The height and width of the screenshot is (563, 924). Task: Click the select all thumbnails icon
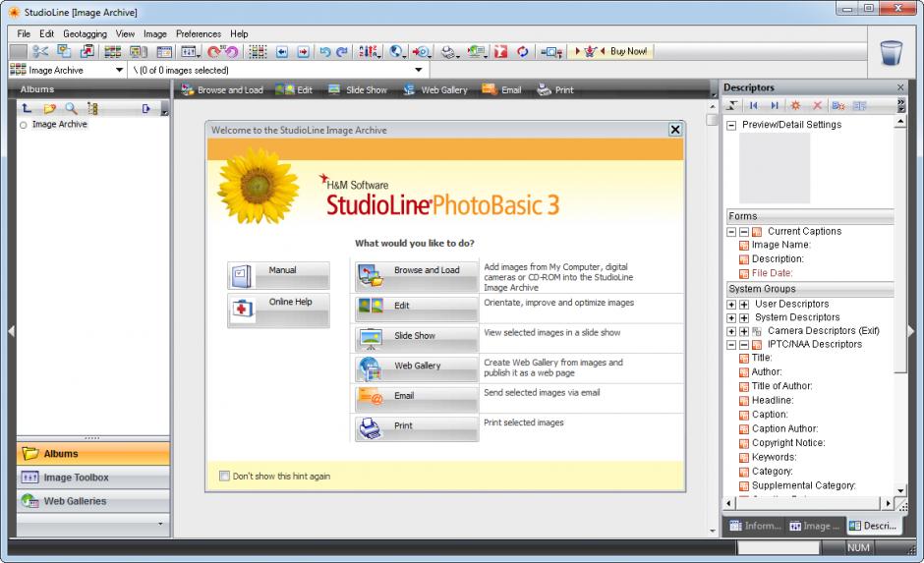pos(258,52)
